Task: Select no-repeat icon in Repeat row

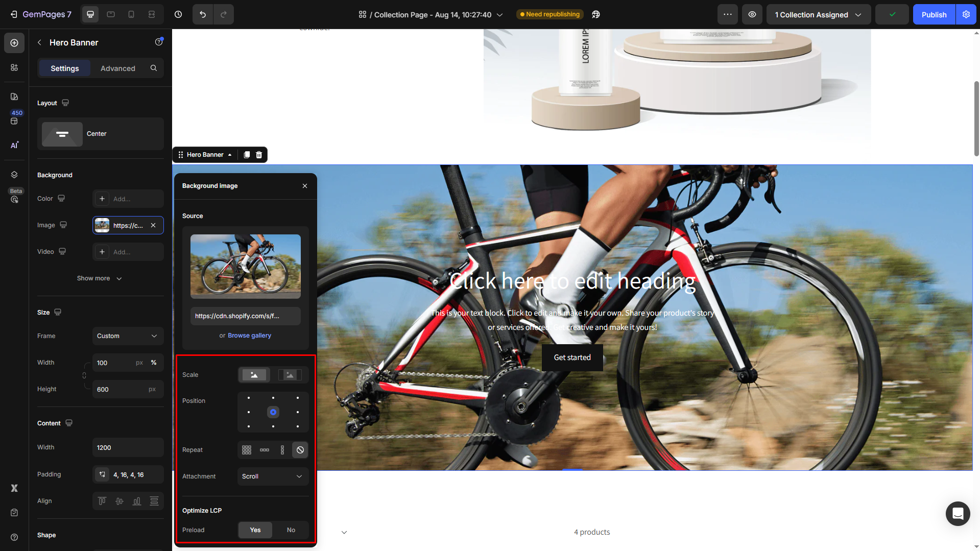Action: 300,450
